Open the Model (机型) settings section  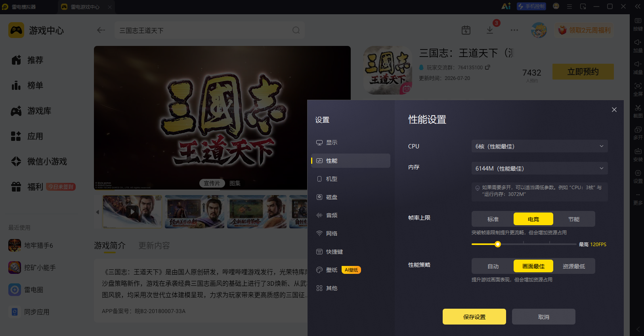(351, 179)
